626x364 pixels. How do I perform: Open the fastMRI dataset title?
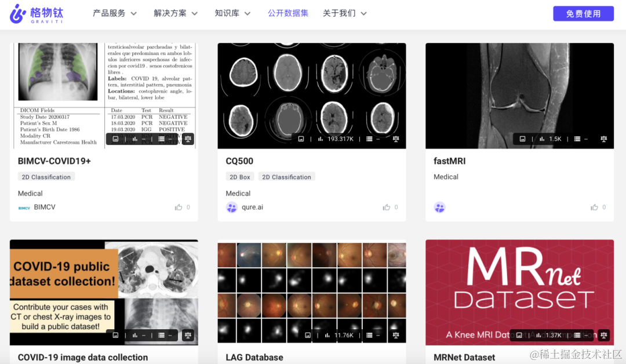click(x=450, y=161)
